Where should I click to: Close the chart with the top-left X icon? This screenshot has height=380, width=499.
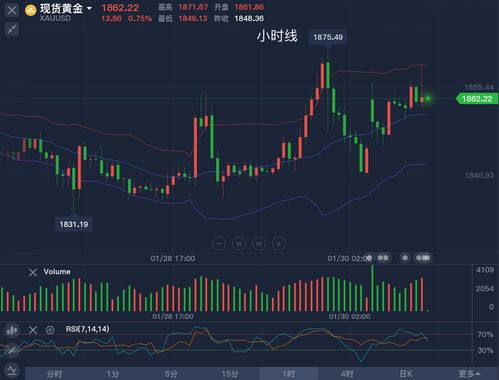(12, 10)
